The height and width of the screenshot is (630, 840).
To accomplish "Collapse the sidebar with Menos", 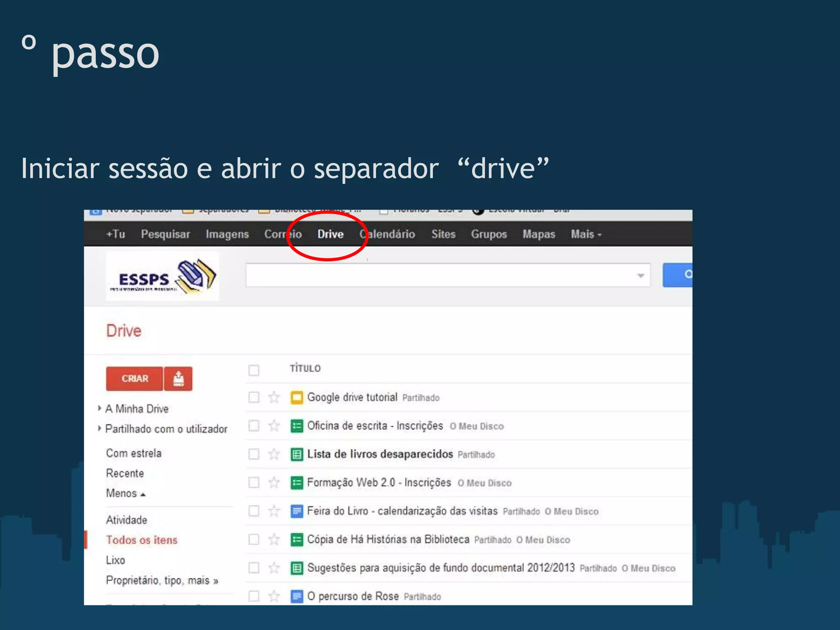I will 126,493.
